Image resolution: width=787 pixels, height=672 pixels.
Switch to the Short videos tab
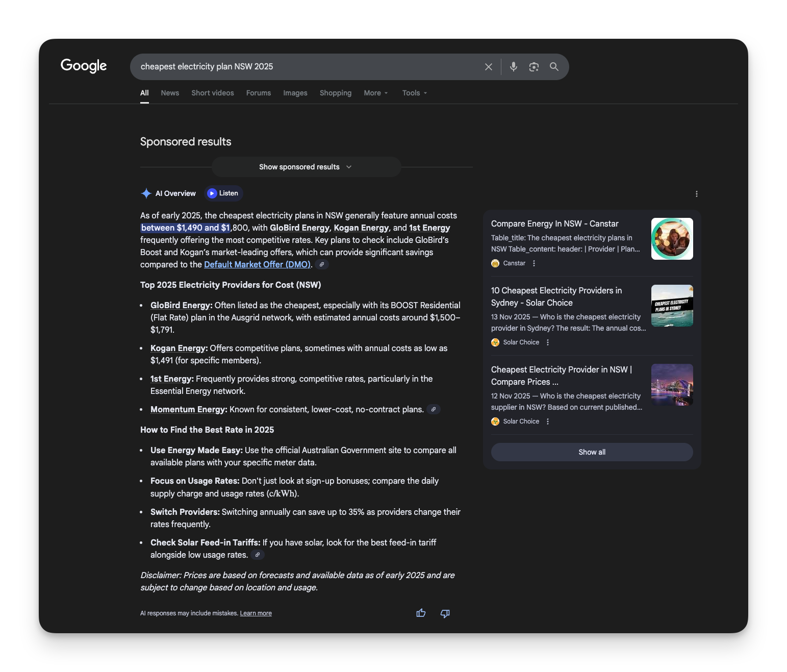(213, 93)
